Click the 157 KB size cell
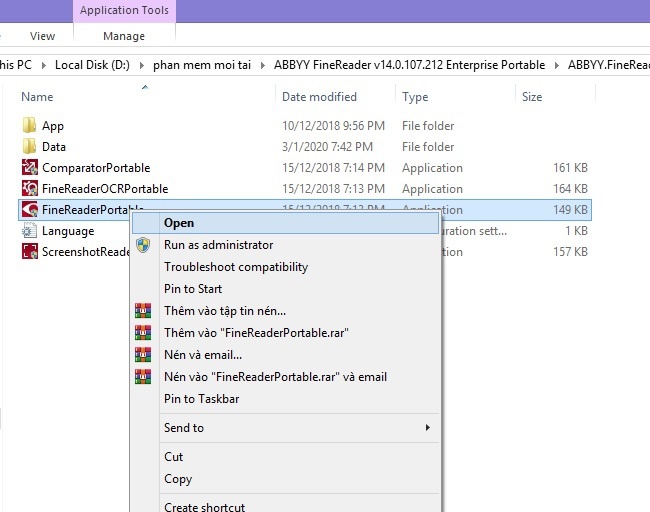Image resolution: width=650 pixels, height=512 pixels. click(570, 252)
